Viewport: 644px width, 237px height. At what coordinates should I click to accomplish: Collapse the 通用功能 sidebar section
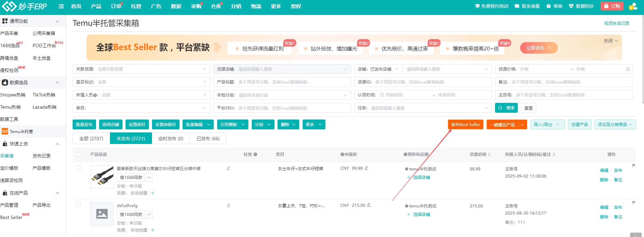pyautogui.click(x=57, y=21)
